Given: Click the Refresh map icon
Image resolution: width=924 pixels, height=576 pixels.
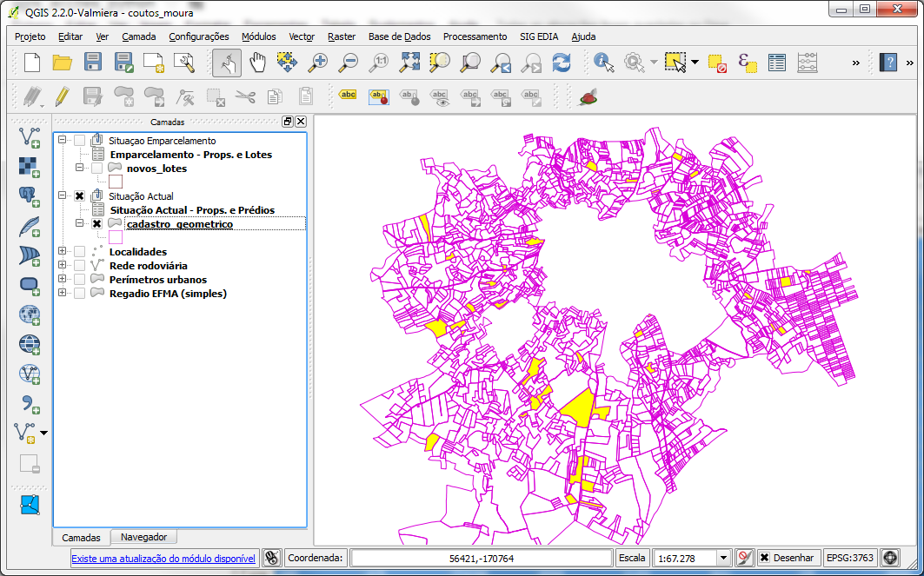Looking at the screenshot, I should tap(562, 63).
